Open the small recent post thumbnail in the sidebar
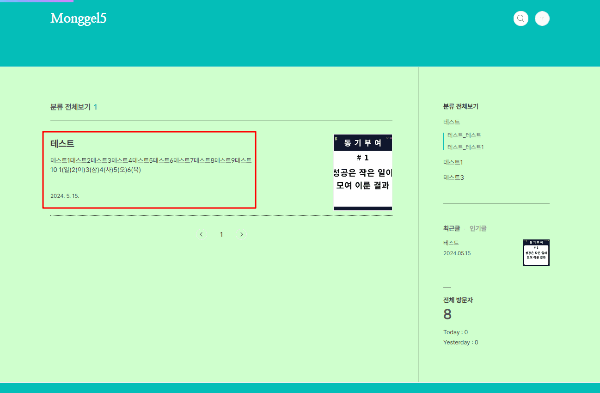Viewport: 600px width, 393px height. [536, 253]
